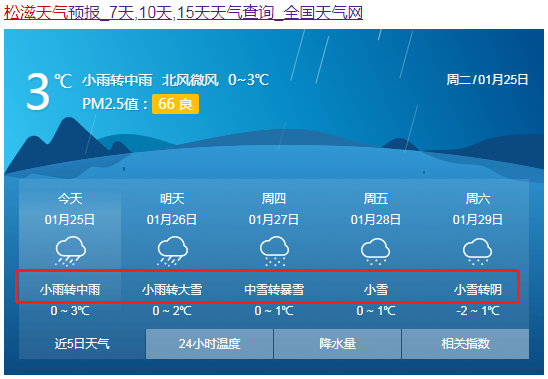Click the 0 ~ 1℃ temperature under 周四
This screenshot has height=379, width=548.
274,310
